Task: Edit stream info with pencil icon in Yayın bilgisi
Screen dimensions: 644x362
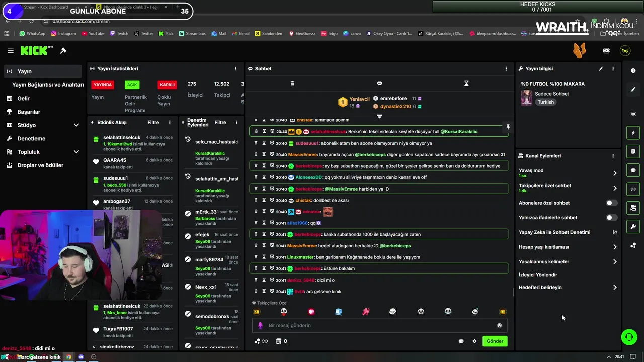Action: point(601,69)
